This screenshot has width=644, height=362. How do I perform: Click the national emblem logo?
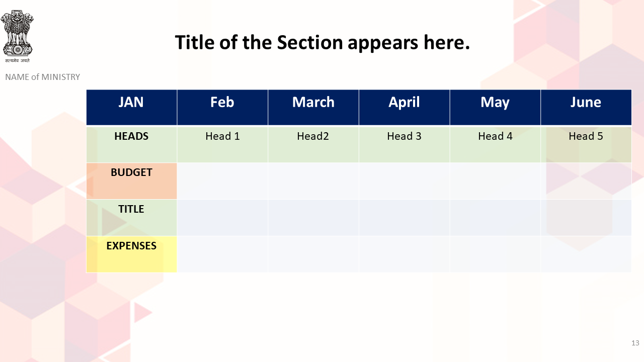pyautogui.click(x=17, y=36)
